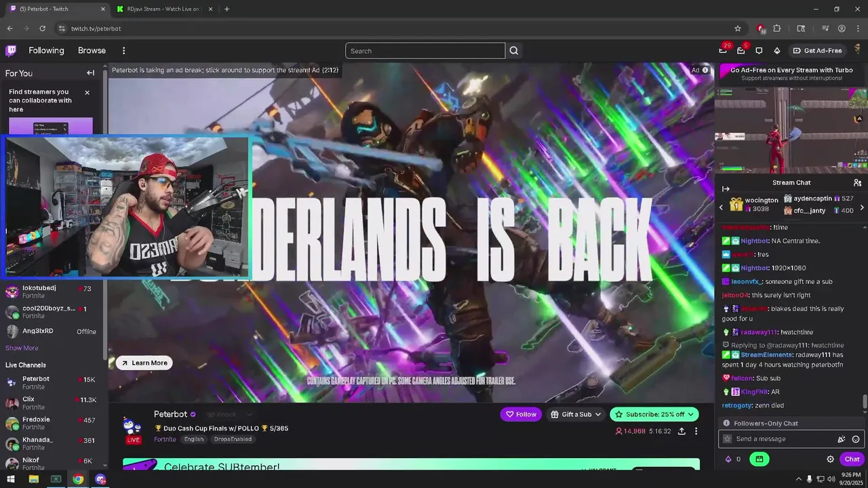Open File Explorer from taskbar

pos(33,479)
